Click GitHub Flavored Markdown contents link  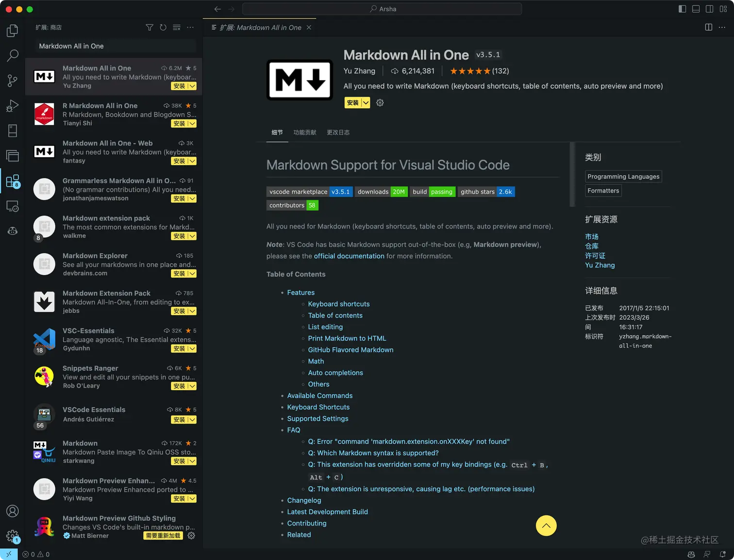click(350, 350)
